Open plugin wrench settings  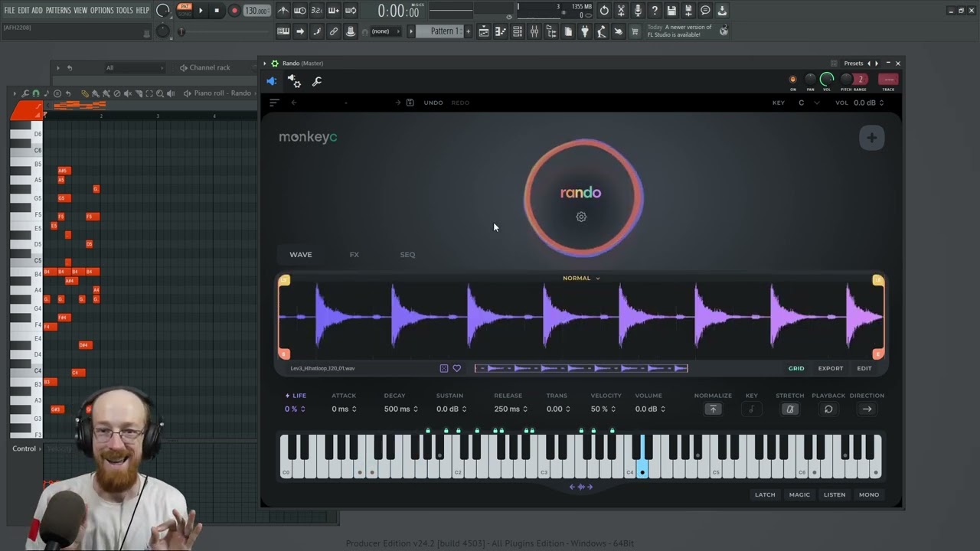pos(317,81)
